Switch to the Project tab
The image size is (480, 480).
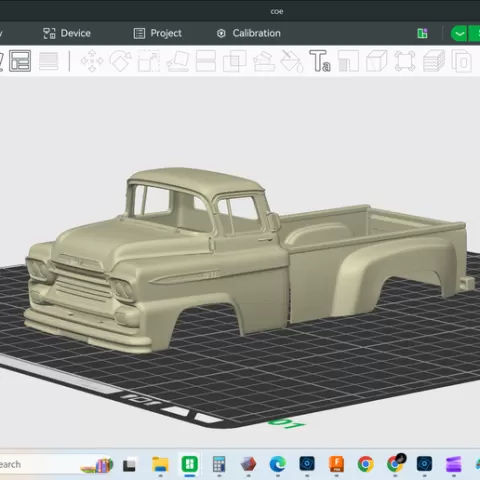click(x=158, y=33)
